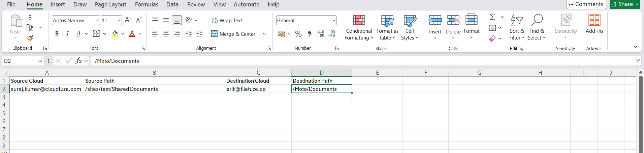644x153 pixels.
Task: Increase font size with larger A icon
Action: coord(128,20)
